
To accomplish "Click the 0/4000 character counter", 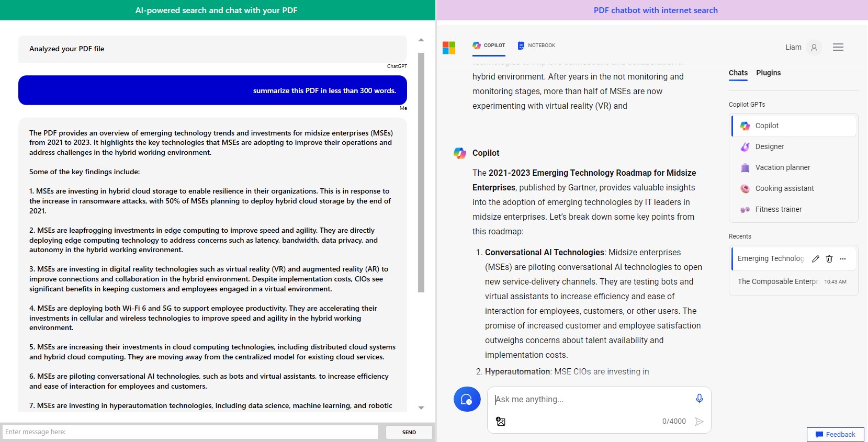I will click(674, 421).
